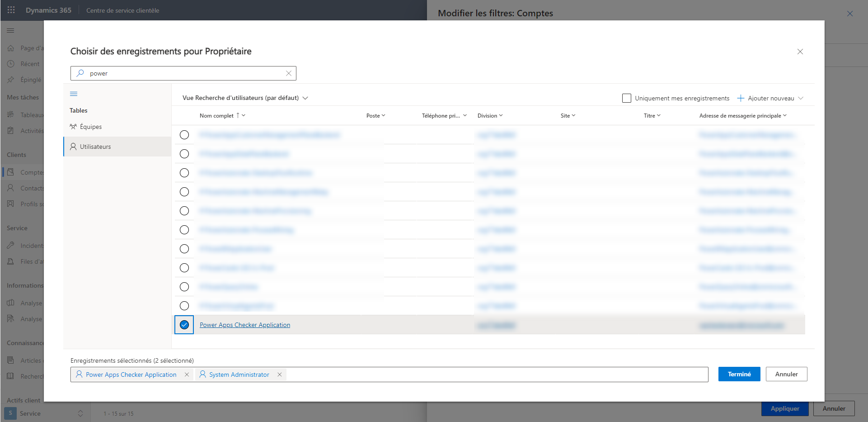Open the Service area switcher chevron
868x422 pixels.
pyautogui.click(x=80, y=413)
